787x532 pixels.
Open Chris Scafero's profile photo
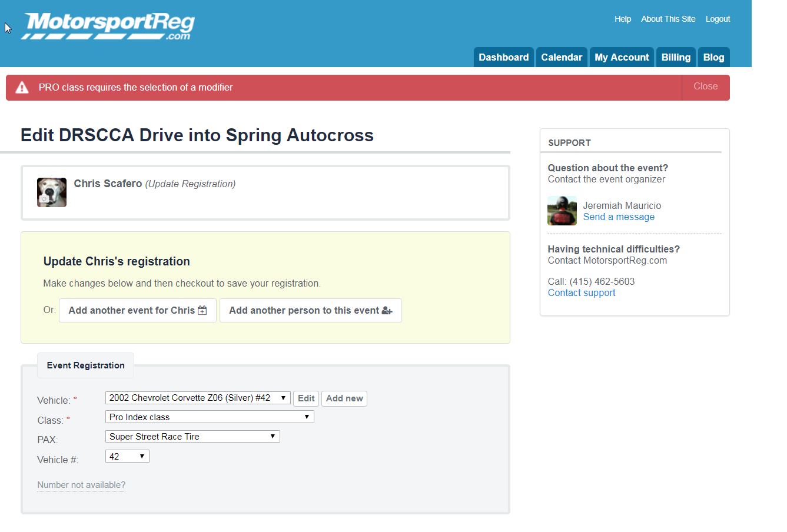[x=52, y=192]
